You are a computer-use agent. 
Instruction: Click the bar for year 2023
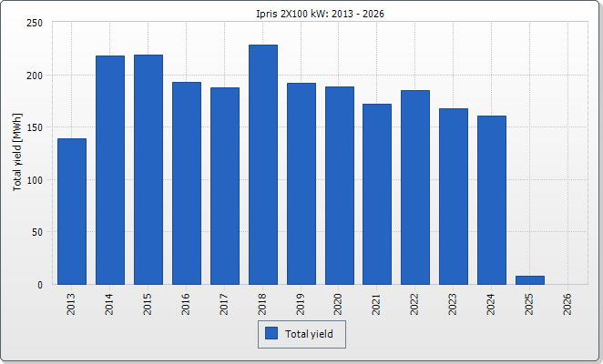click(x=454, y=197)
